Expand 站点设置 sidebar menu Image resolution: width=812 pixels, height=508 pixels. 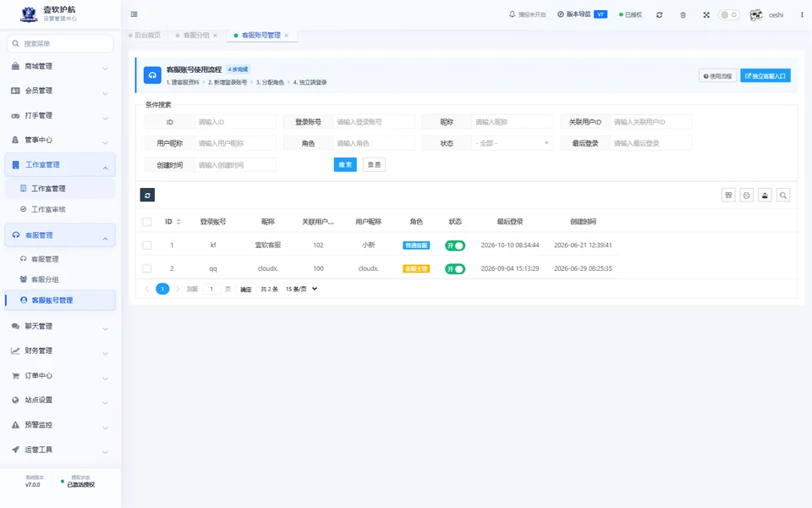(60, 400)
